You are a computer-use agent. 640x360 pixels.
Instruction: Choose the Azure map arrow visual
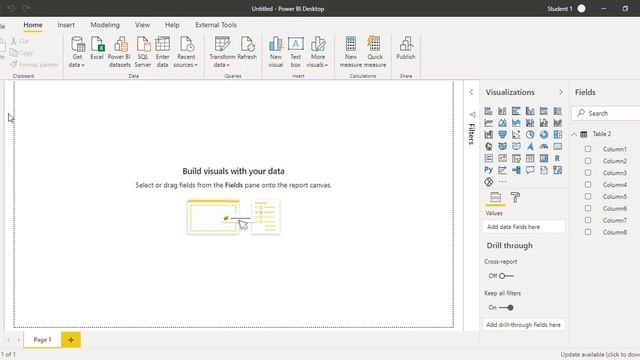pyautogui.click(x=530, y=146)
